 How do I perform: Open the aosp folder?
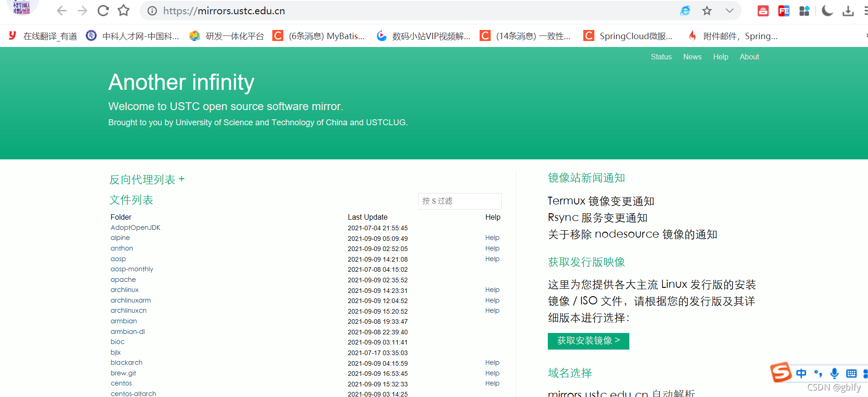(118, 259)
